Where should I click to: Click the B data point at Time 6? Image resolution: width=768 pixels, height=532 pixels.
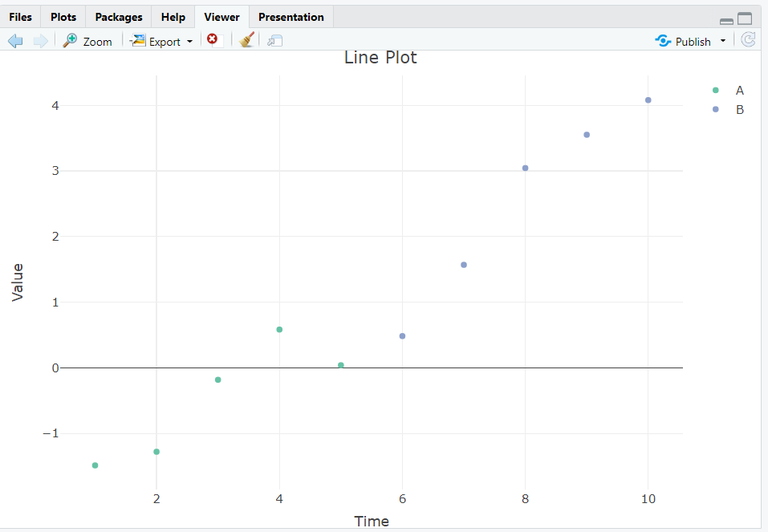(x=402, y=336)
